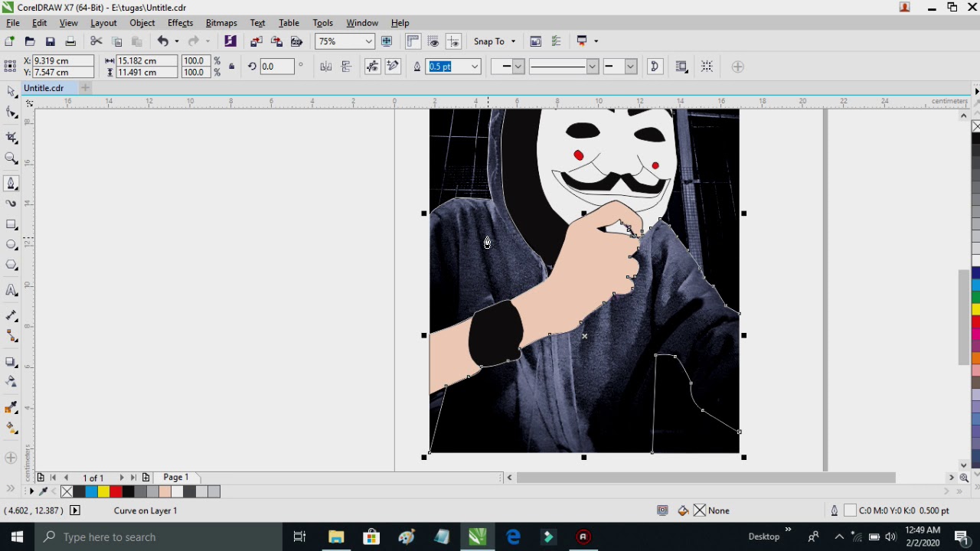Image resolution: width=980 pixels, height=551 pixels.
Task: Click the X position input field
Action: [63, 60]
